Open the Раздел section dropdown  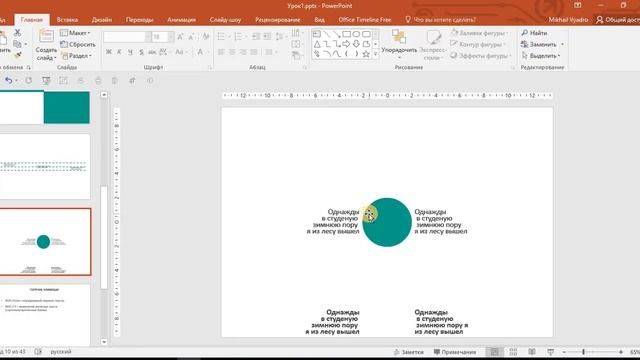click(x=76, y=56)
